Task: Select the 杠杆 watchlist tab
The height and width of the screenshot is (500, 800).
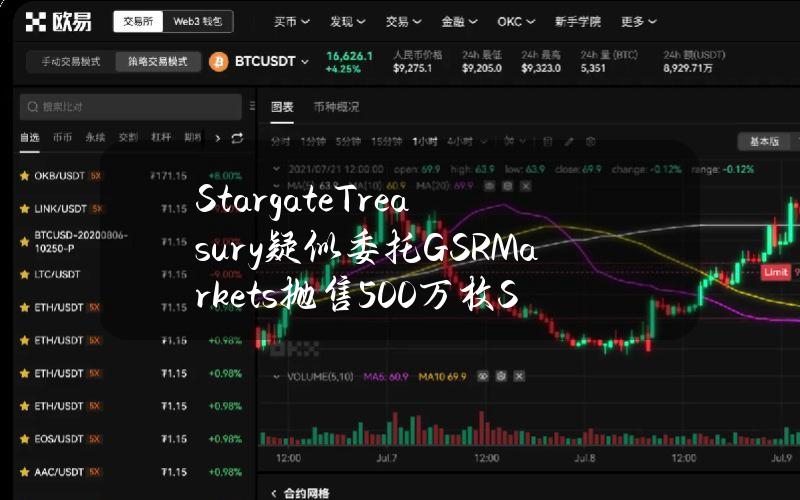Action: (x=161, y=137)
